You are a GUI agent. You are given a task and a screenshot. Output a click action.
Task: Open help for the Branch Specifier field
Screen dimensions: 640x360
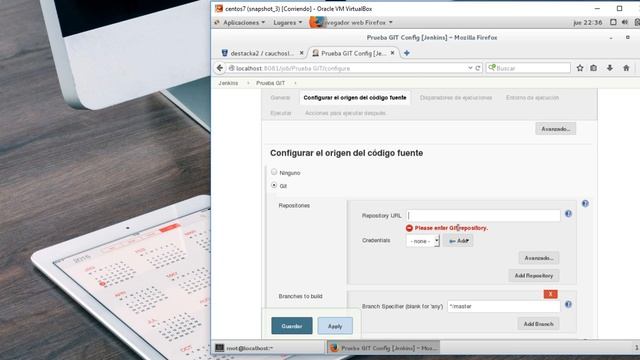coord(568,304)
